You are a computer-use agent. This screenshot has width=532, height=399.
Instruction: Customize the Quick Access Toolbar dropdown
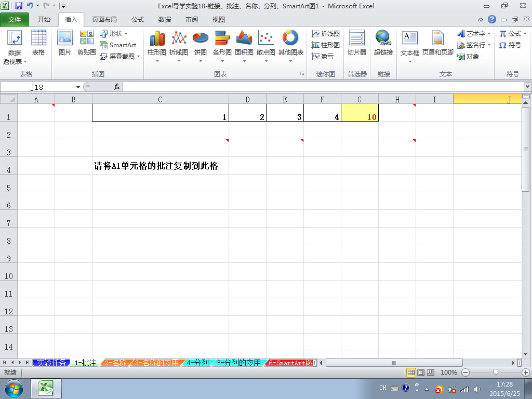click(63, 6)
